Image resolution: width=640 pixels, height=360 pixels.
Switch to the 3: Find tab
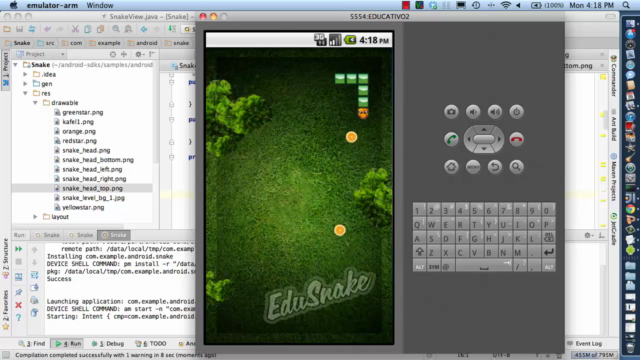click(x=32, y=344)
